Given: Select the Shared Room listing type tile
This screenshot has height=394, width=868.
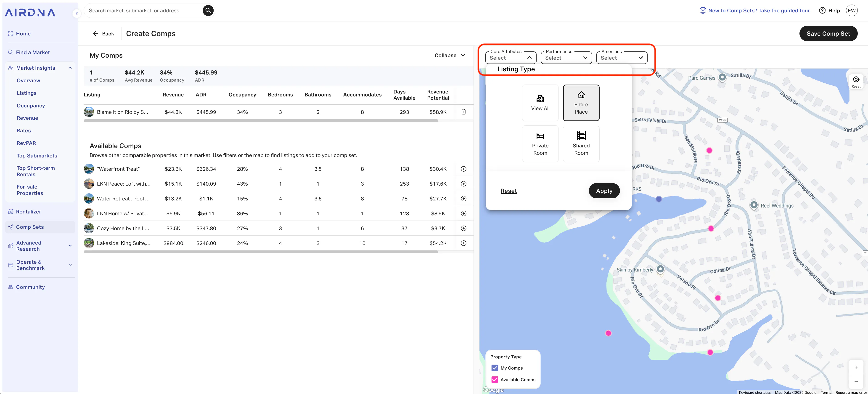Looking at the screenshot, I should (581, 144).
